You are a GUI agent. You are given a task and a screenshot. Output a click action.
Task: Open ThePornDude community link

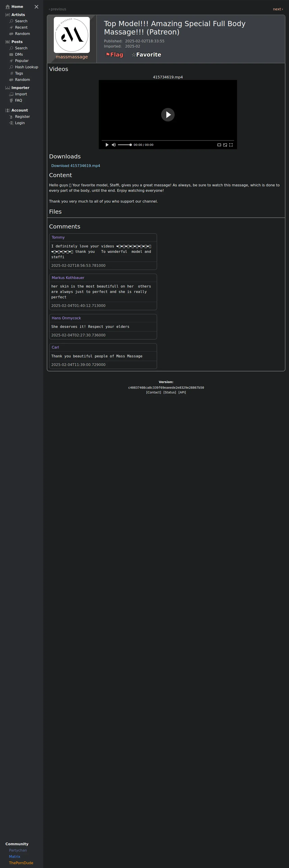(x=21, y=863)
